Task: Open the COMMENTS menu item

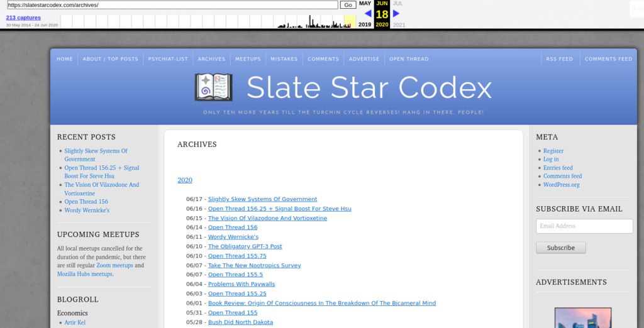Action: coord(323,59)
